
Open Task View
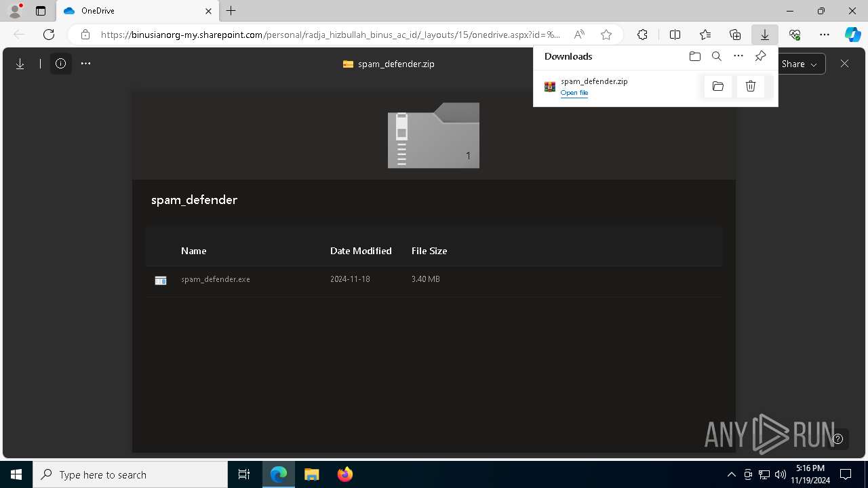point(244,474)
